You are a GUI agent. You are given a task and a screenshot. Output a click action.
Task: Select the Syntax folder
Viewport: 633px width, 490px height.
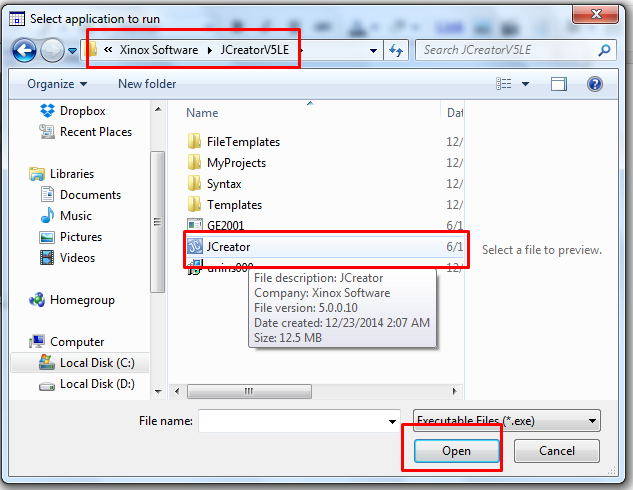click(224, 184)
